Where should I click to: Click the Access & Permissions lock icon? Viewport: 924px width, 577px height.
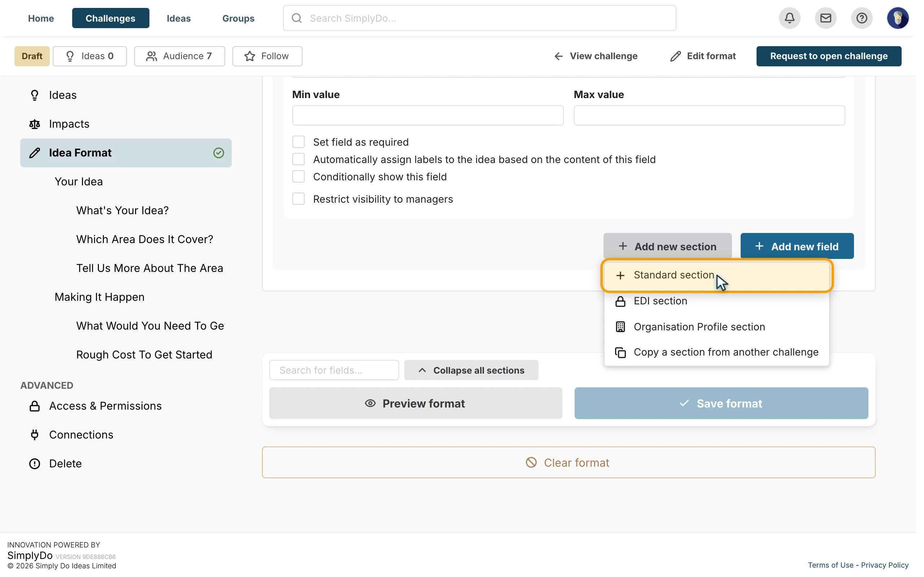(x=35, y=406)
